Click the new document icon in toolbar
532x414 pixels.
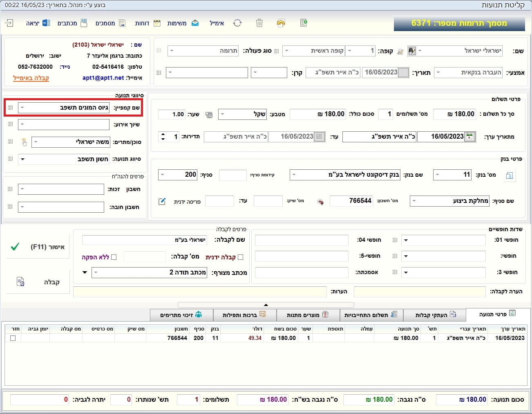point(303,23)
